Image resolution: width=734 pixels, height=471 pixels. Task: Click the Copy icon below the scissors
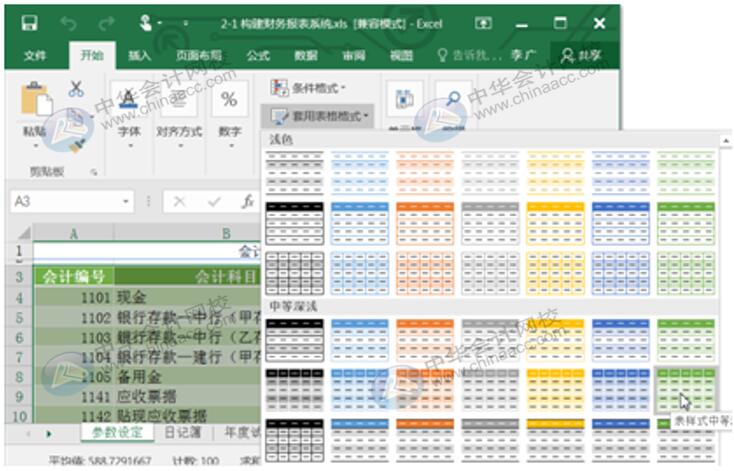[x=75, y=117]
